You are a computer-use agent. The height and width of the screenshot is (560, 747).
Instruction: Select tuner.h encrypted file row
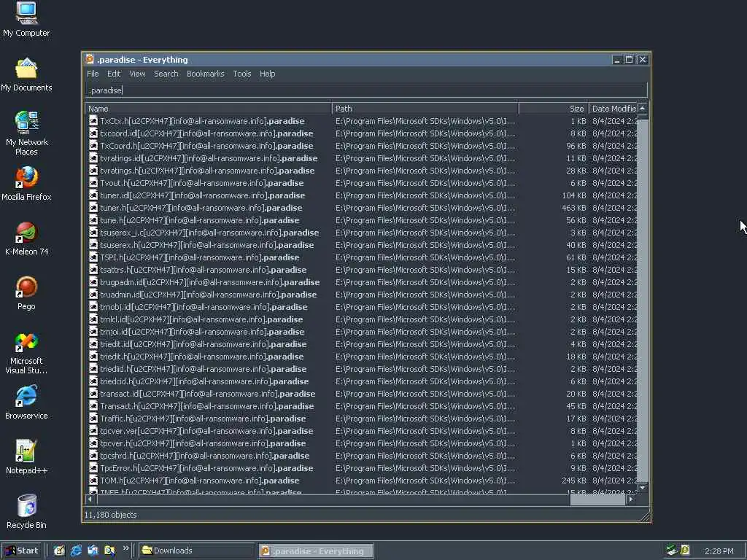coord(362,208)
